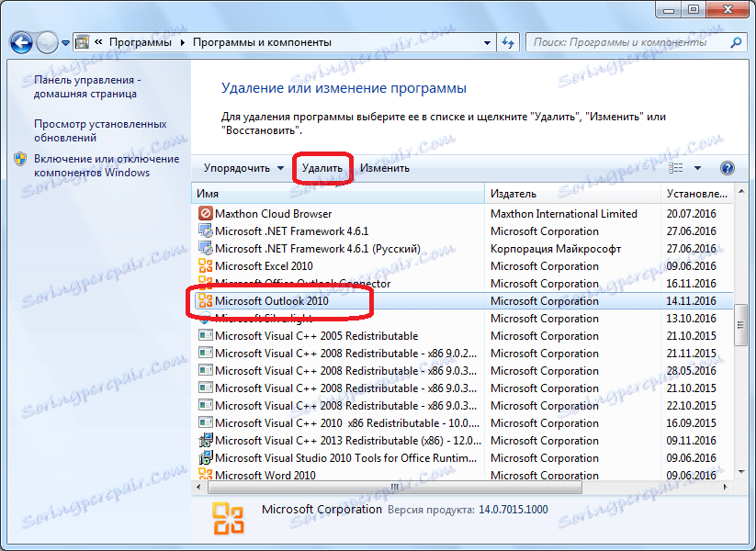
Task: Expand hidden breadcrumb chevrons in address bar
Action: [x=98, y=42]
